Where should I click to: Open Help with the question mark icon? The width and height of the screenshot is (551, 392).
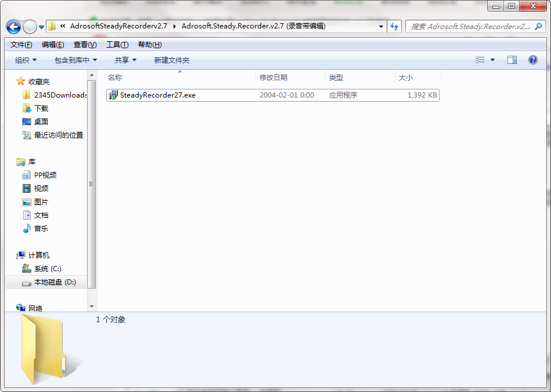tap(533, 60)
